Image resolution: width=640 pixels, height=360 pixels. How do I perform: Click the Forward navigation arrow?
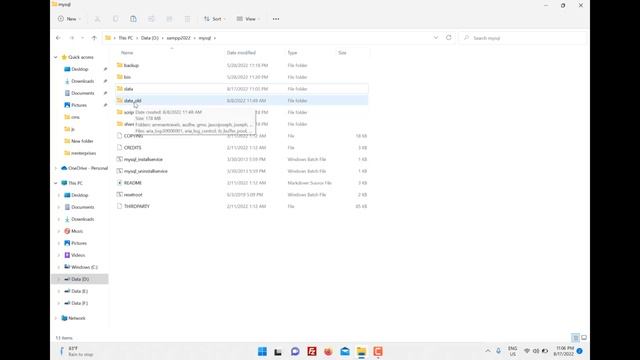71,38
